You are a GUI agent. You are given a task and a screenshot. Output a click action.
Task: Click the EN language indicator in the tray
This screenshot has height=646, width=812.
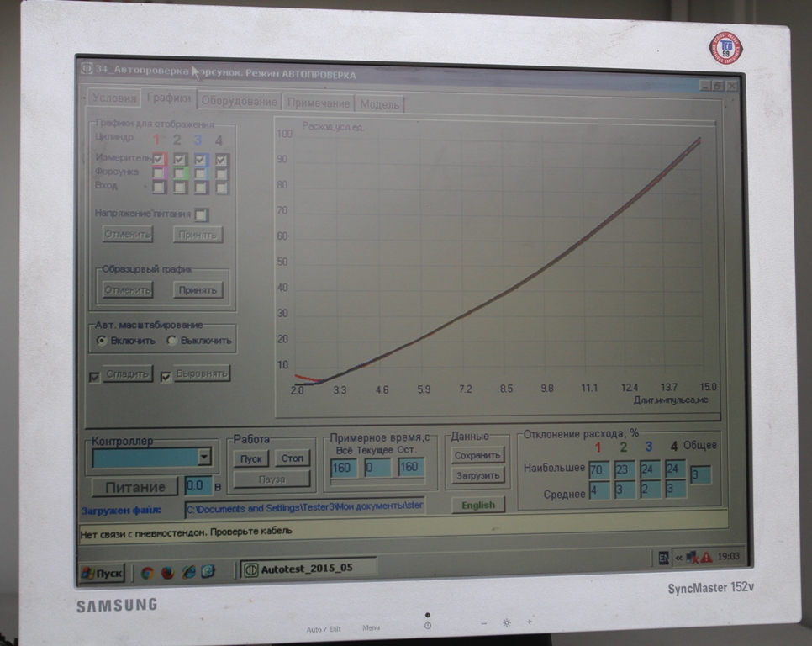coord(663,557)
